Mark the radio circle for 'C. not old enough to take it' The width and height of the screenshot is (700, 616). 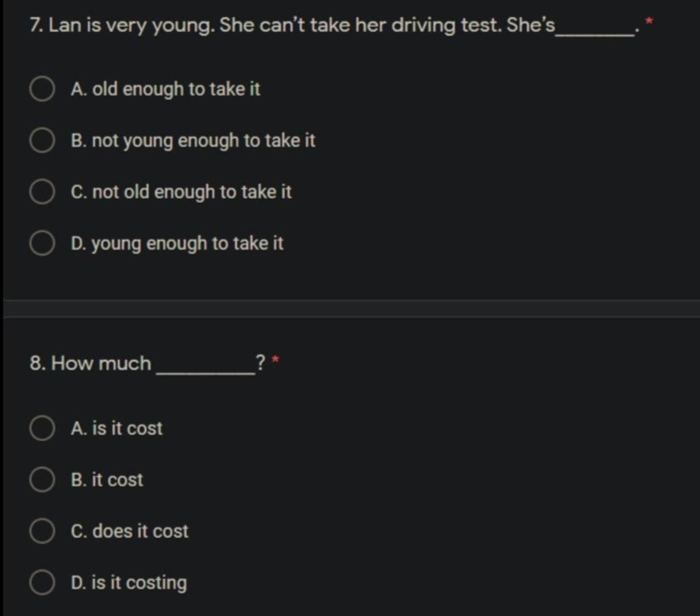point(42,192)
